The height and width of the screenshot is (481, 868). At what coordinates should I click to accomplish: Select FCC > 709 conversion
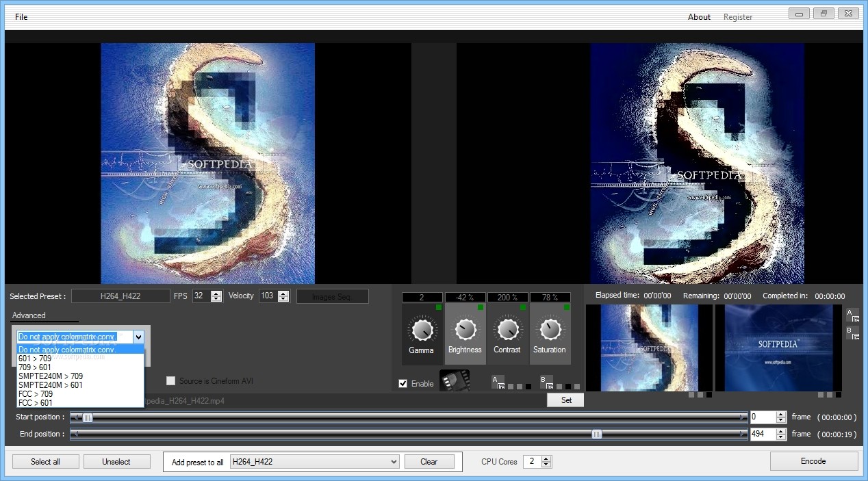81,394
